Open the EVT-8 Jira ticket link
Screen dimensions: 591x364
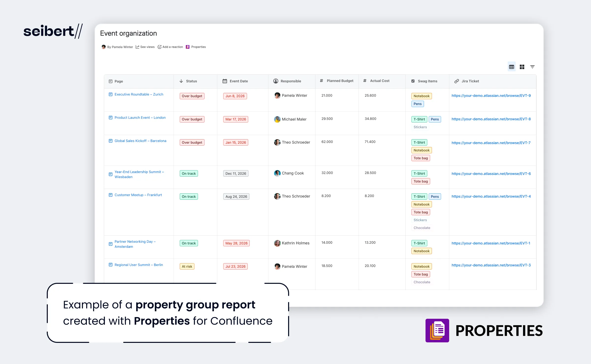(x=491, y=119)
